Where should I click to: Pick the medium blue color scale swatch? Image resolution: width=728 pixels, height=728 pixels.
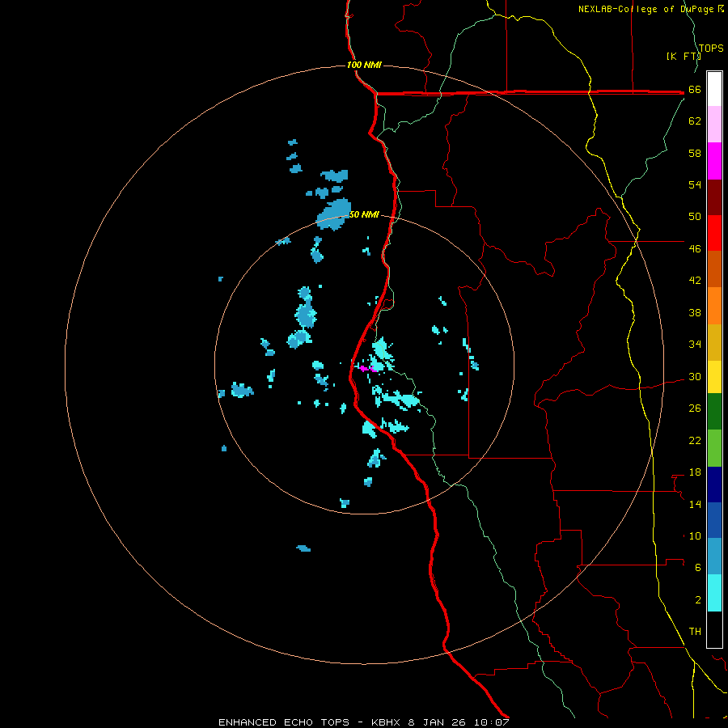714,520
